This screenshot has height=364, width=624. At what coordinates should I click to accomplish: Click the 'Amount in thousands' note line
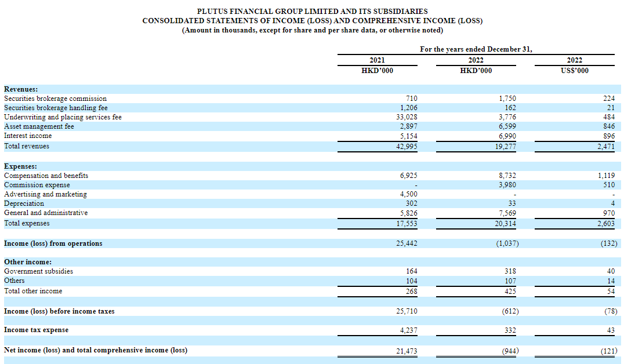pyautogui.click(x=313, y=30)
